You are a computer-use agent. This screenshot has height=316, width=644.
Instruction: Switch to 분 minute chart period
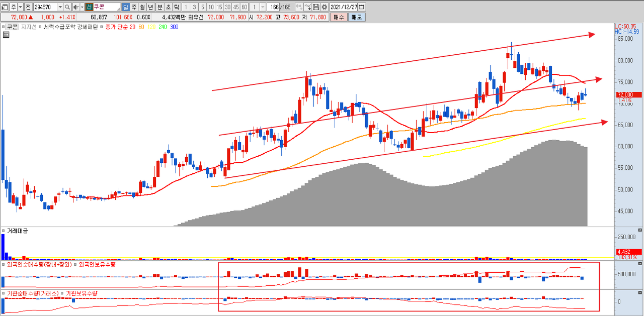160,7
